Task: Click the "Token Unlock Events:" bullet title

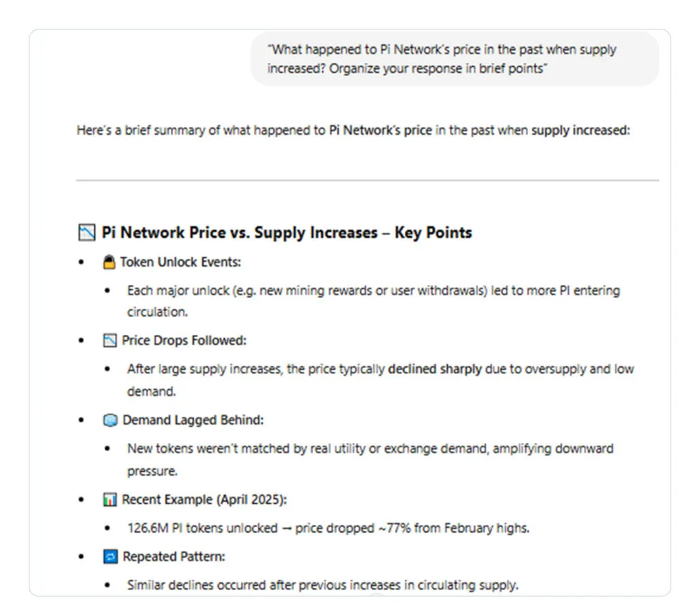Action: point(181,262)
